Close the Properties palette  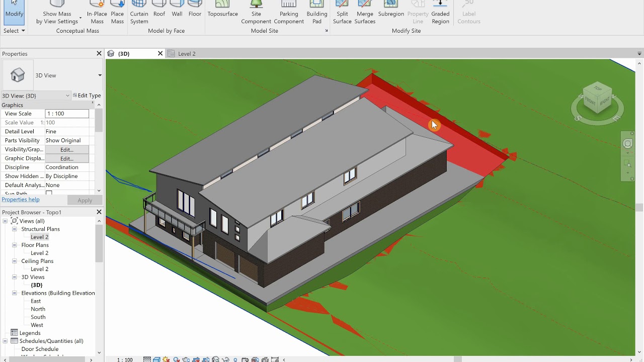coord(99,53)
